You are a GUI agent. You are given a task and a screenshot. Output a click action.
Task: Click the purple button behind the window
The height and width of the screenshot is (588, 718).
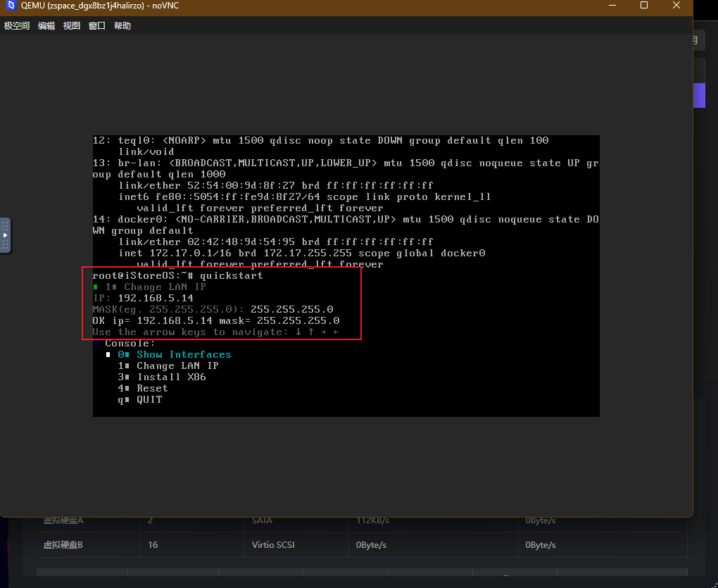[x=699, y=96]
